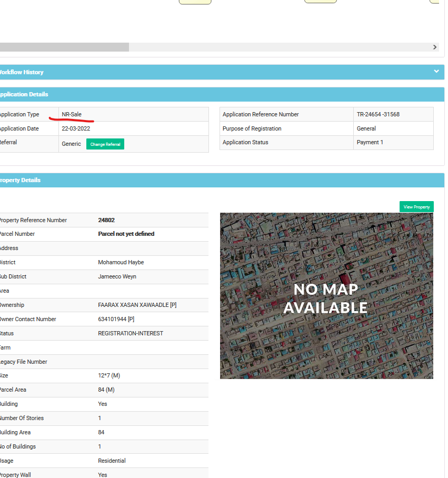Viewport: 448px width, 478px height.
Task: Click the NR-Sale application type value
Action: pos(72,114)
